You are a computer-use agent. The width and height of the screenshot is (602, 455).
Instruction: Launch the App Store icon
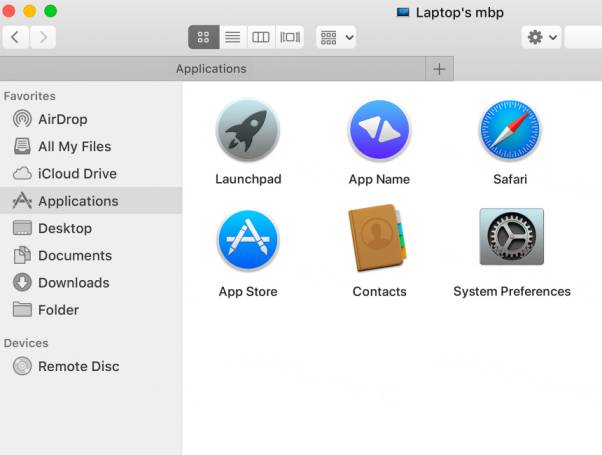pyautogui.click(x=248, y=241)
